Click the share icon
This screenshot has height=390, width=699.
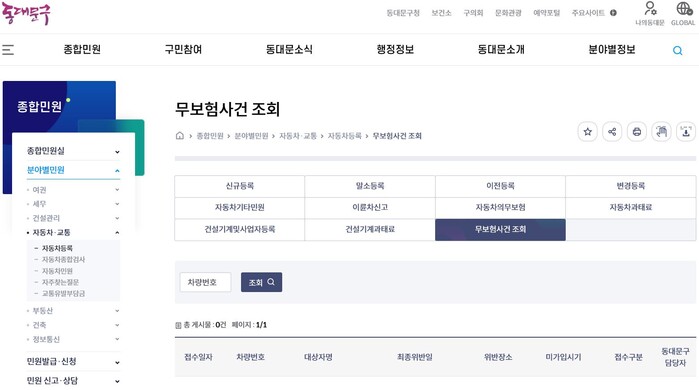tap(612, 132)
